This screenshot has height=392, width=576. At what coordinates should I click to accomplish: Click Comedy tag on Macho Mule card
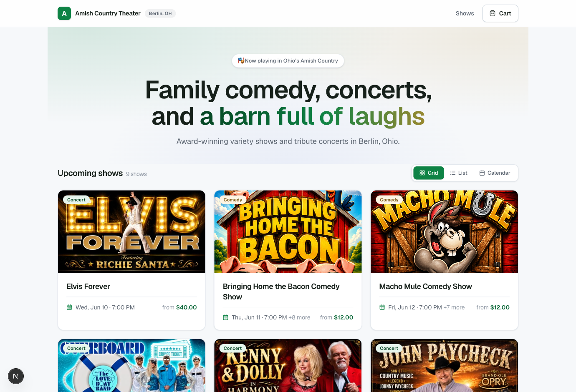(x=389, y=200)
